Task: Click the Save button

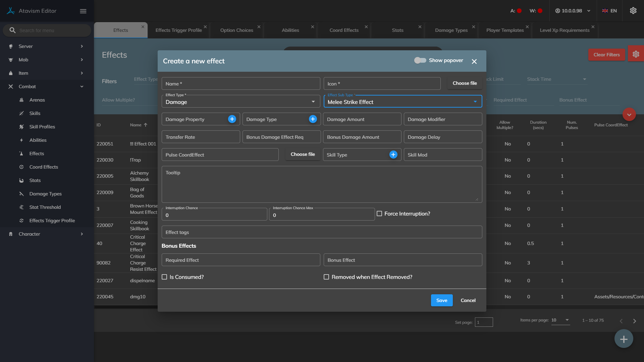Action: pyautogui.click(x=441, y=300)
